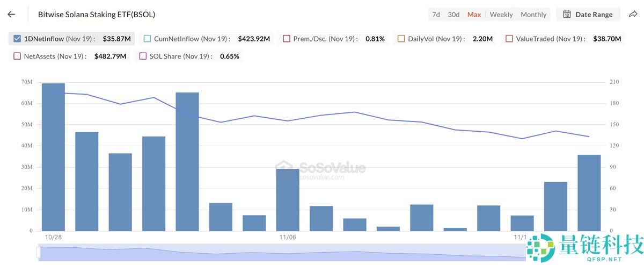Enable the NetAssets checkbox
Image resolution: width=644 pixels, height=265 pixels.
[x=17, y=56]
